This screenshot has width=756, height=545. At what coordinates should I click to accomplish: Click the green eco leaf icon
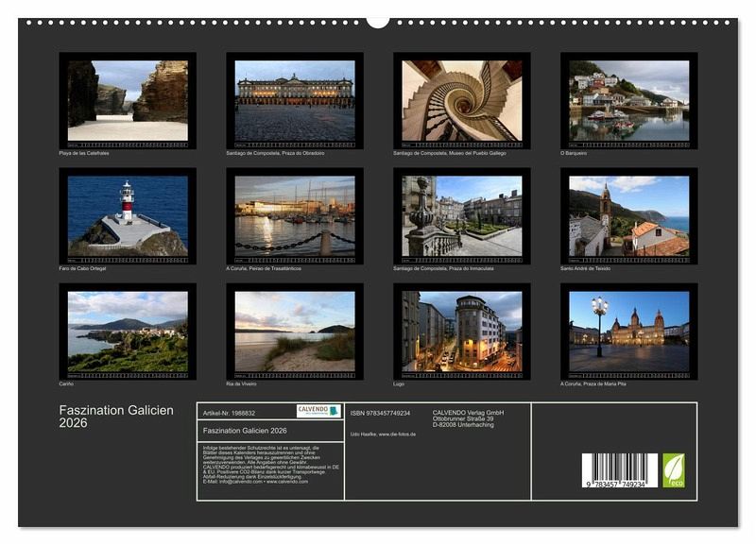click(x=673, y=469)
